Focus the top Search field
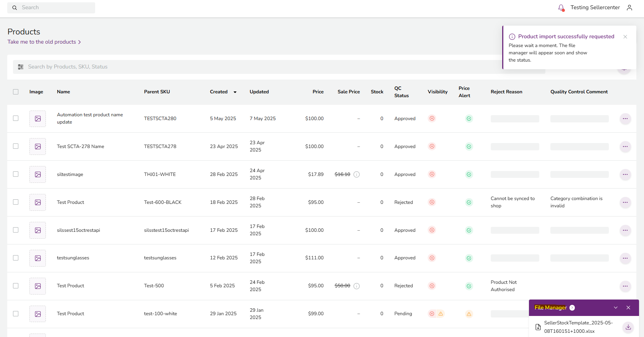This screenshot has height=337, width=644. tap(51, 8)
